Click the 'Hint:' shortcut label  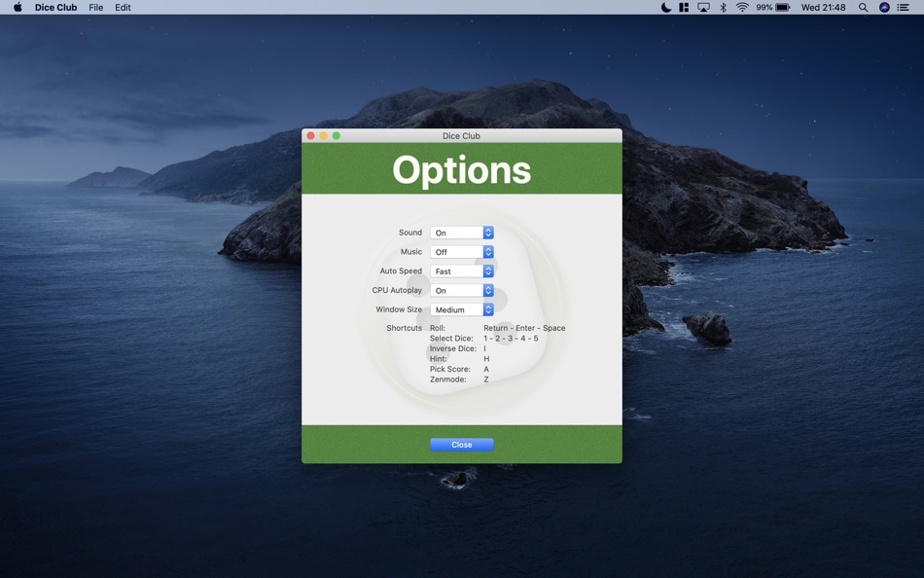pos(439,359)
